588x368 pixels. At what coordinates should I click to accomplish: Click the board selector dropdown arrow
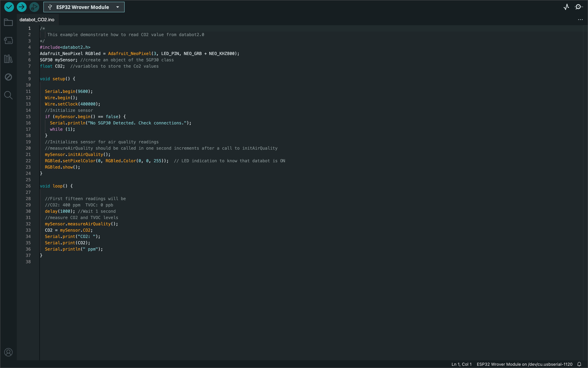point(118,7)
